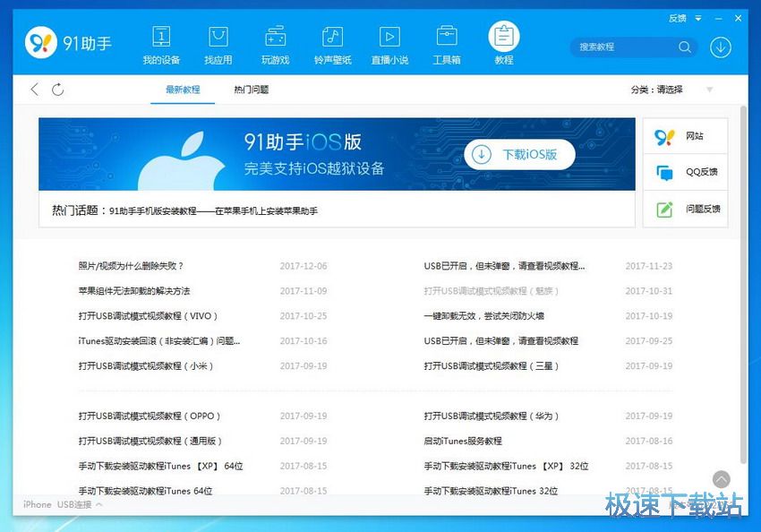The width and height of the screenshot is (761, 532).
Task: Click the vertical scrollbar thumb
Action: point(743,285)
